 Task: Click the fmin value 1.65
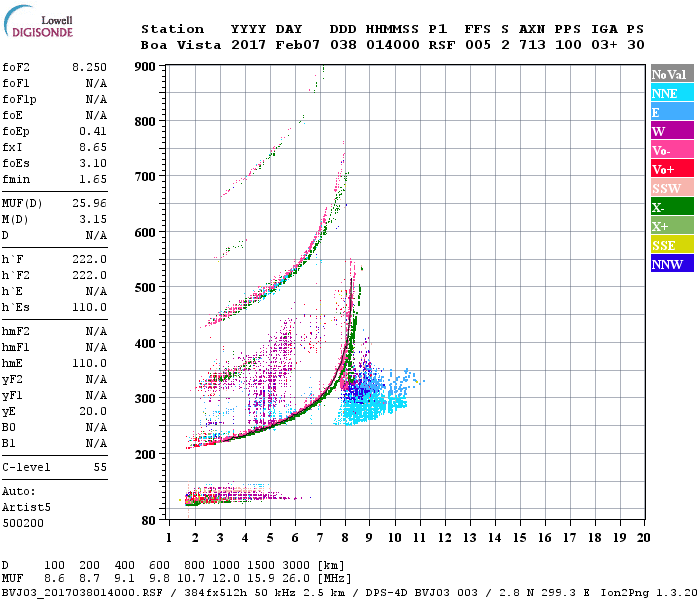click(x=93, y=179)
